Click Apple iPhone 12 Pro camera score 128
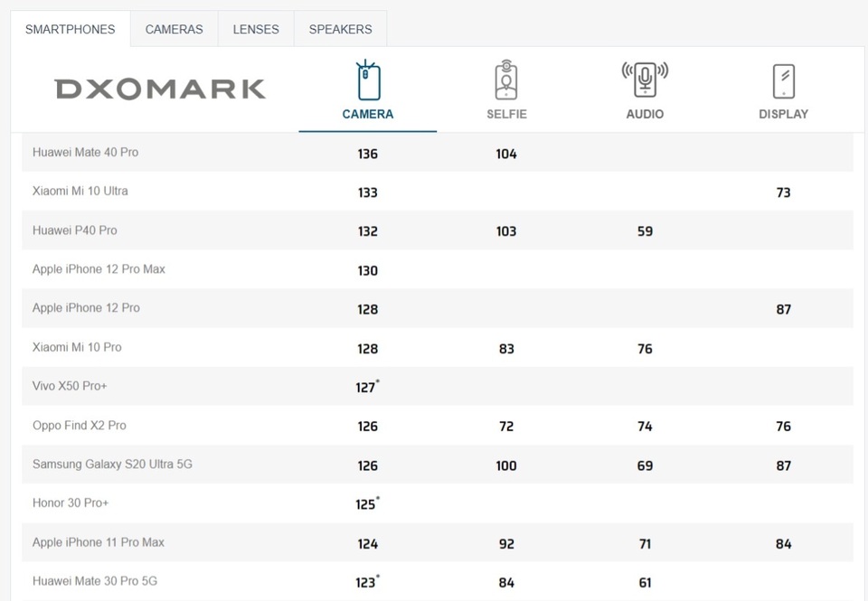This screenshot has width=868, height=601. pyautogui.click(x=368, y=309)
